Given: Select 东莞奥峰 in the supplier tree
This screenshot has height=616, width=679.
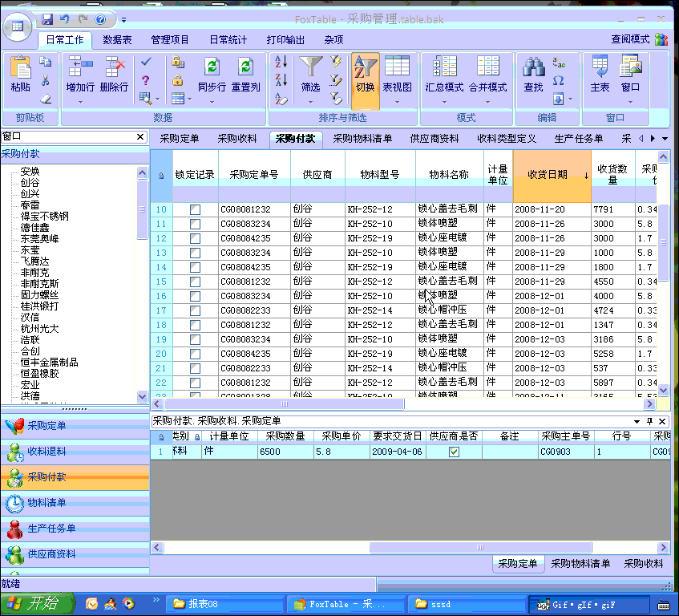Looking at the screenshot, I should 39,239.
